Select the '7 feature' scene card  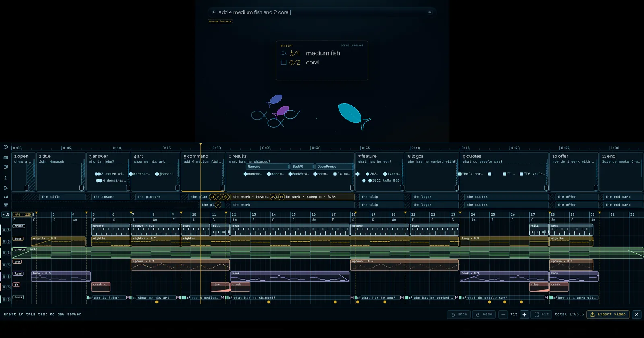pos(380,171)
